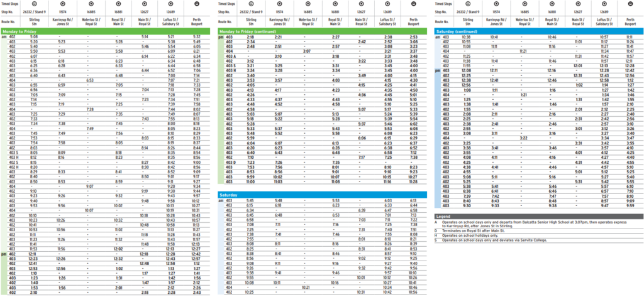The height and width of the screenshot is (297, 644).
Task: Click legend note D, terminates on Royal St
Action: (491, 230)
